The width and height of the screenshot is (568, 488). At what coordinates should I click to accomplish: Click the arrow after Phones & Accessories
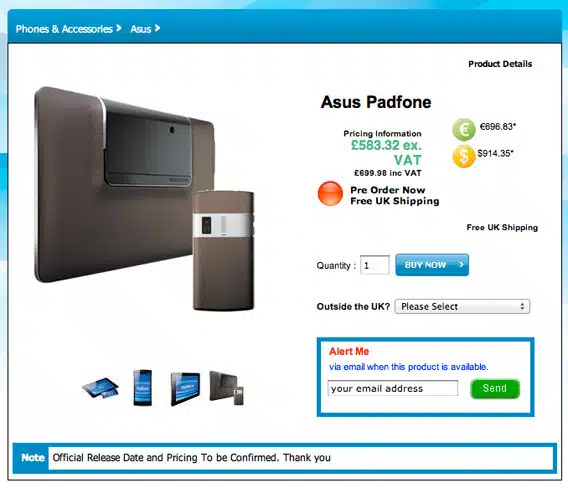click(118, 28)
